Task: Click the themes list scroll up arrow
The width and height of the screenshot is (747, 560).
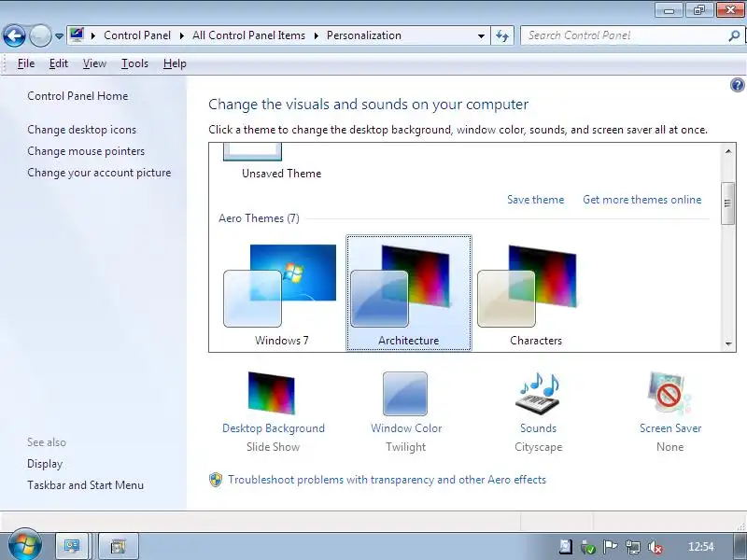Action: point(728,151)
